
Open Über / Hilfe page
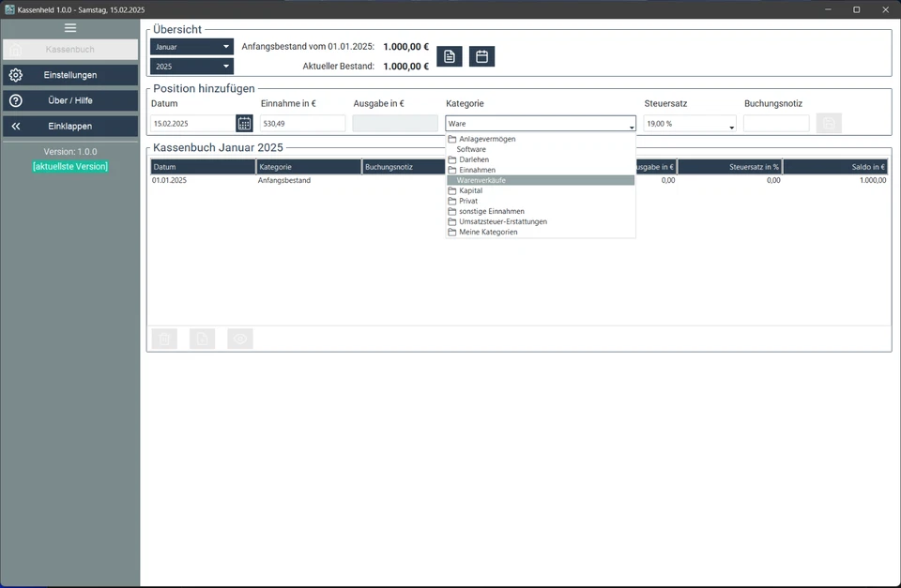click(70, 100)
